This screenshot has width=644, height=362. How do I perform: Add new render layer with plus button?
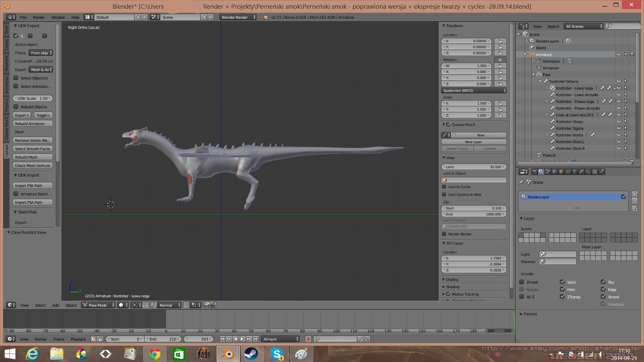coord(634,194)
